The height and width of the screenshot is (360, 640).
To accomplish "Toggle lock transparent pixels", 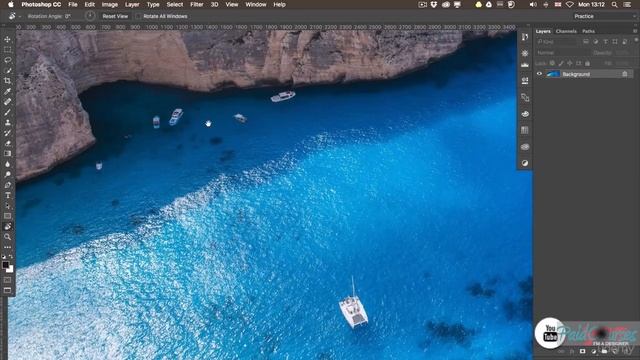I will click(x=552, y=63).
